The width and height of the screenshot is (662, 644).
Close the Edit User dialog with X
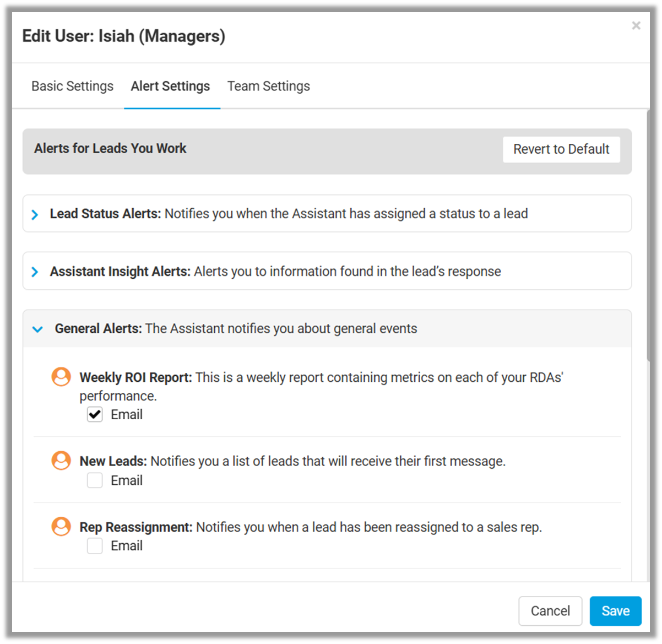(636, 25)
